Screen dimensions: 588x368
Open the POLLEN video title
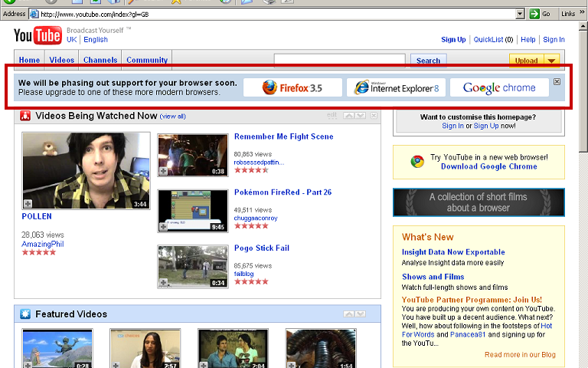pyautogui.click(x=37, y=217)
